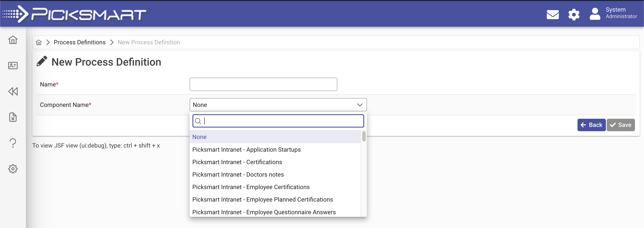Viewport: 644px width, 228px height.
Task: Open the mail envelope icon in header
Action: (553, 14)
